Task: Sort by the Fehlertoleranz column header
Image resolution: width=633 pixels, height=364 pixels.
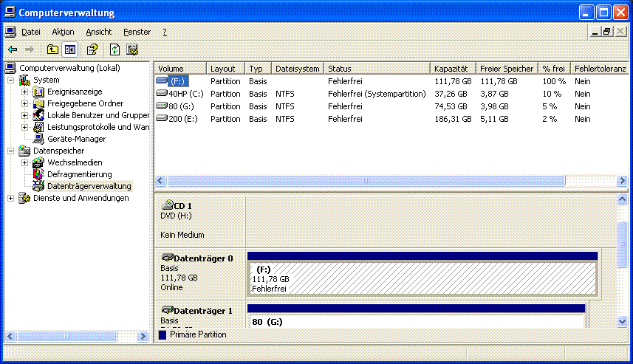Action: point(600,69)
